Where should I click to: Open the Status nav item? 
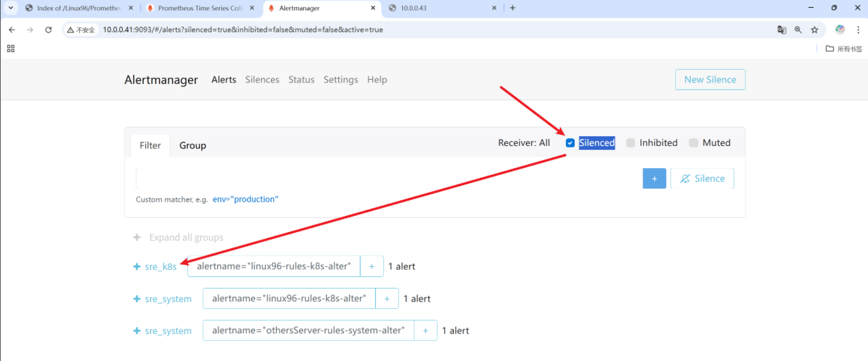pyautogui.click(x=302, y=80)
